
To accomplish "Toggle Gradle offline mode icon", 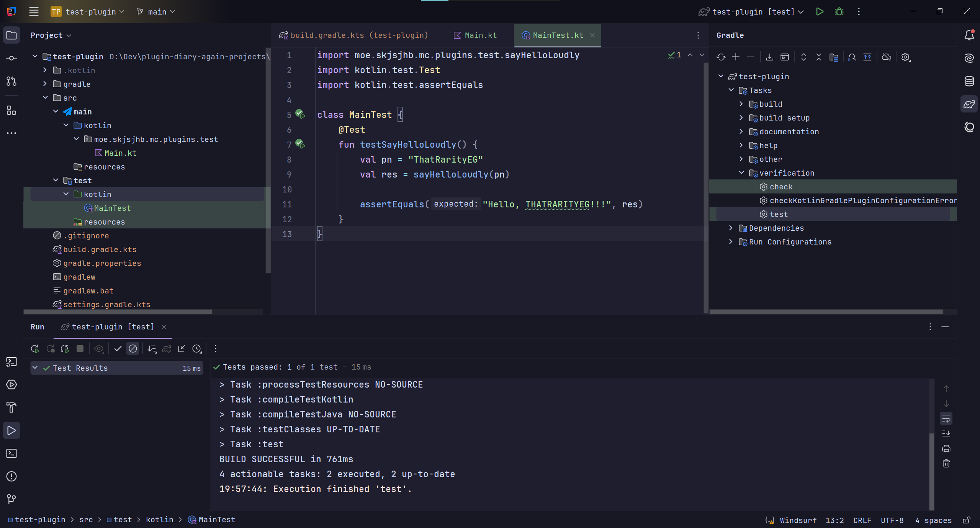I will pos(886,57).
